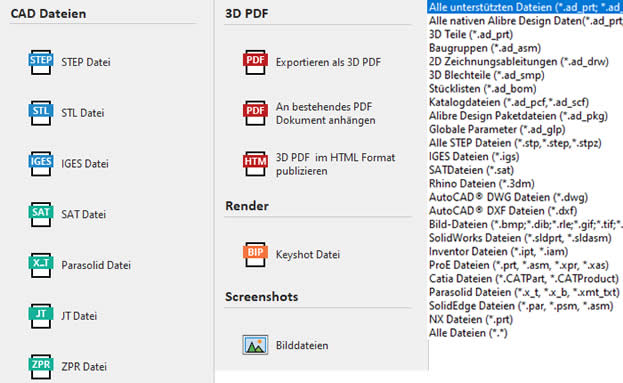Screen dimensions: 623x383
Task: Choose STEP Datei export option
Action: point(86,62)
